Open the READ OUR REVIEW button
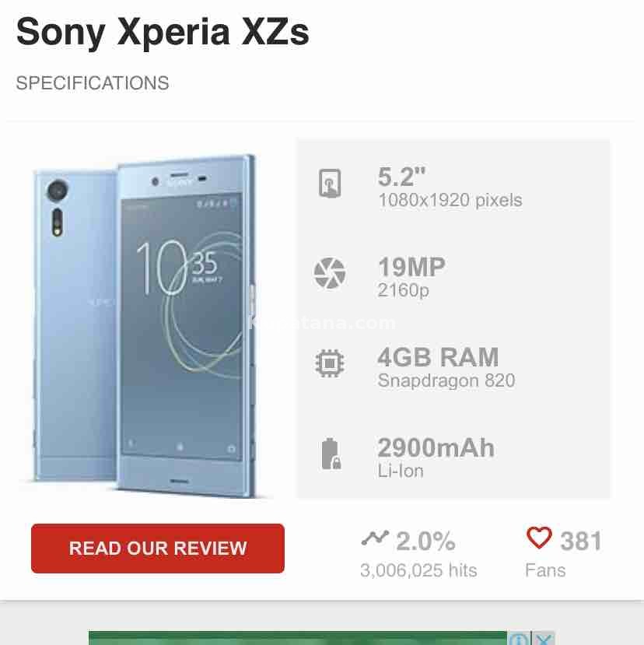 (x=158, y=549)
